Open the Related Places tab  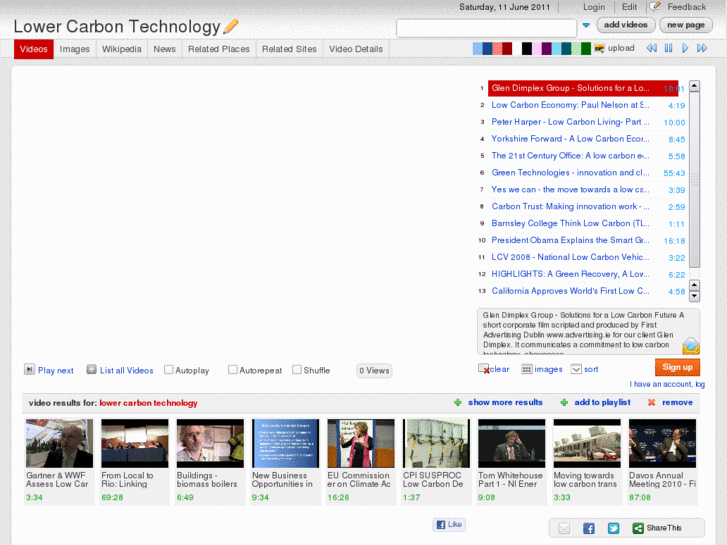(219, 49)
